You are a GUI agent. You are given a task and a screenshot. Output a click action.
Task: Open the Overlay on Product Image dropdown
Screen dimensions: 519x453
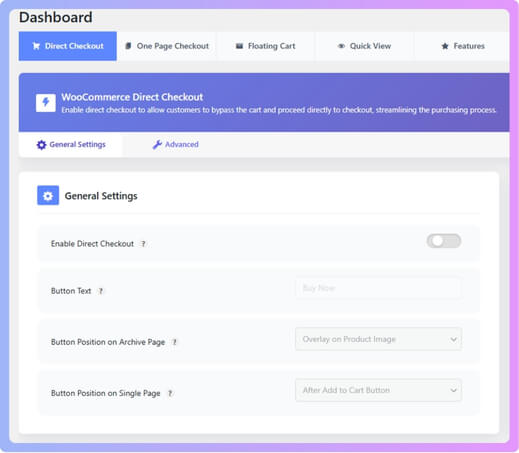(378, 339)
